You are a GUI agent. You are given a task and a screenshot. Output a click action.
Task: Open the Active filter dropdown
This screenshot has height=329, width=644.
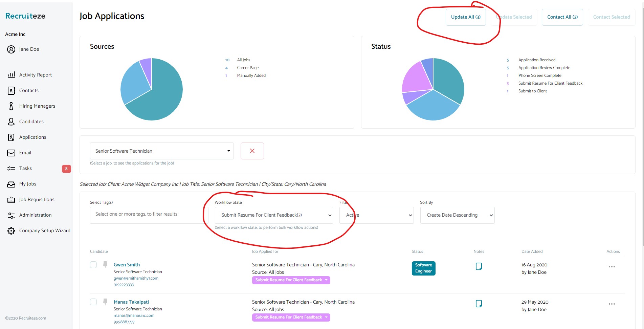(x=376, y=215)
